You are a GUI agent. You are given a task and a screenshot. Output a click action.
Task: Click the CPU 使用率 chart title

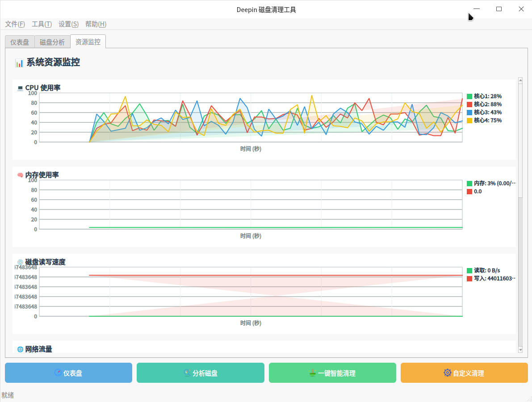[x=43, y=88]
